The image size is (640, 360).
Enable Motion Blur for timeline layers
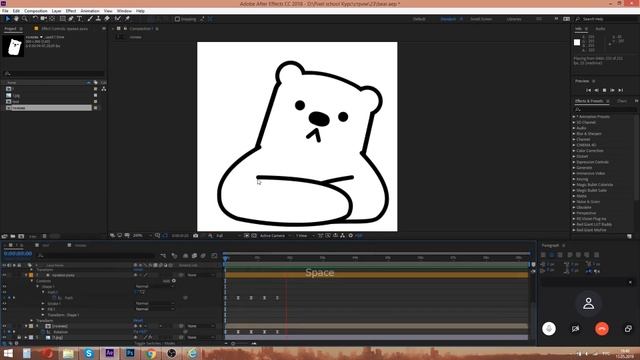(x=203, y=256)
